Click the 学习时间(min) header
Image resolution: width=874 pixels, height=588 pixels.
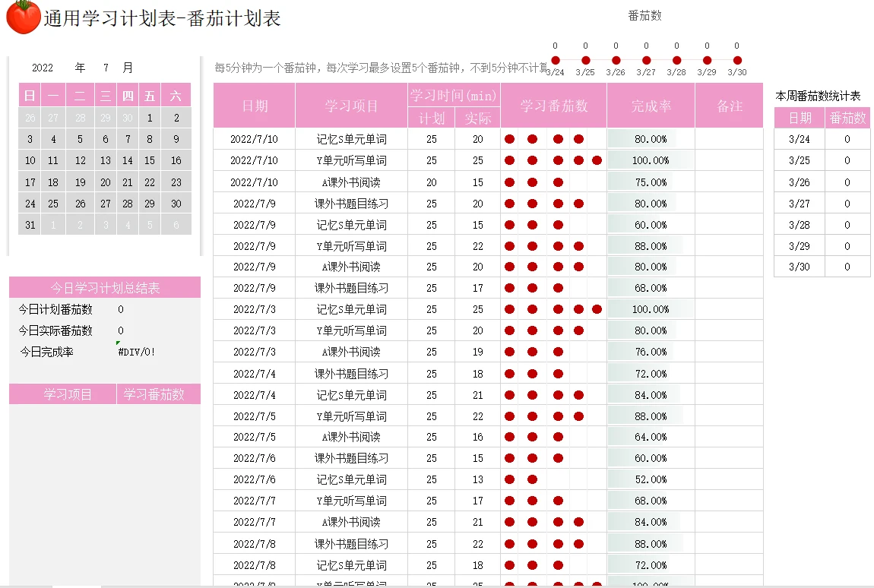tap(454, 95)
